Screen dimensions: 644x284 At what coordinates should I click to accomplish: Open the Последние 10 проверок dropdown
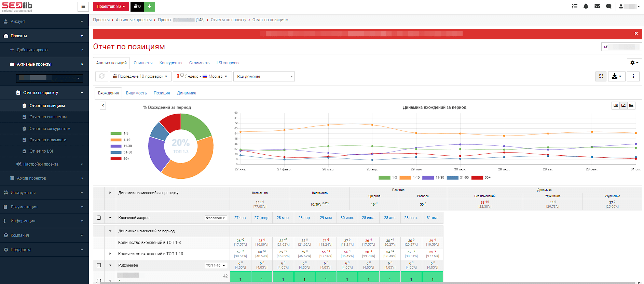(x=140, y=76)
